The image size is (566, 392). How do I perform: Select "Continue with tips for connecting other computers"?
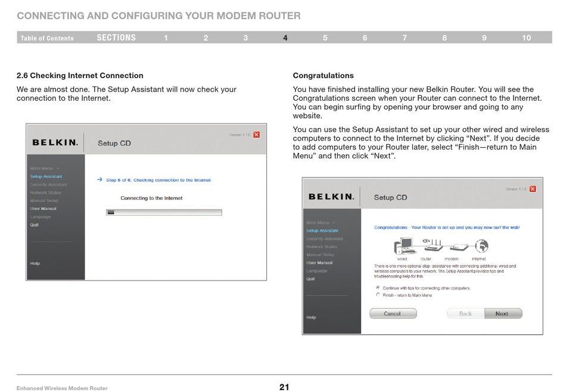(378, 288)
